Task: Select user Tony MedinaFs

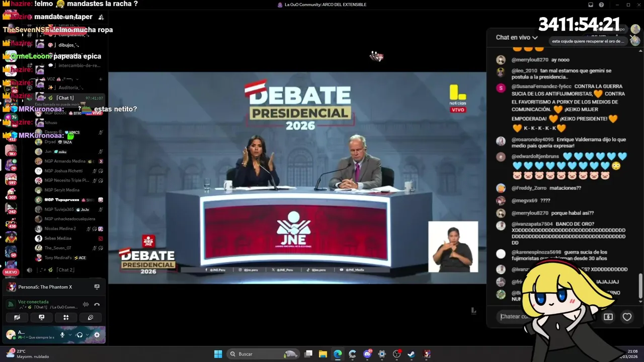Action: (x=58, y=258)
